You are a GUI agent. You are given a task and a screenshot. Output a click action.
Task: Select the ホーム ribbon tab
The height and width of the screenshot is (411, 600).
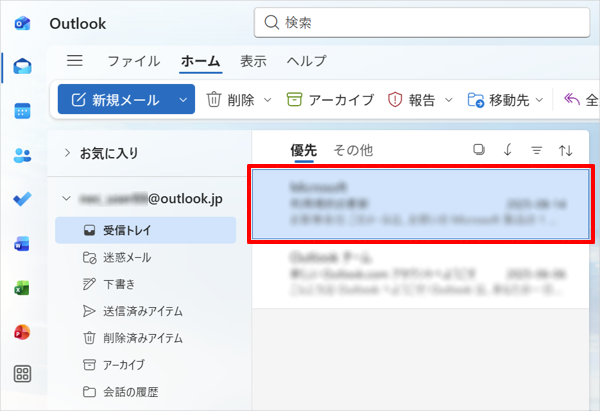201,61
